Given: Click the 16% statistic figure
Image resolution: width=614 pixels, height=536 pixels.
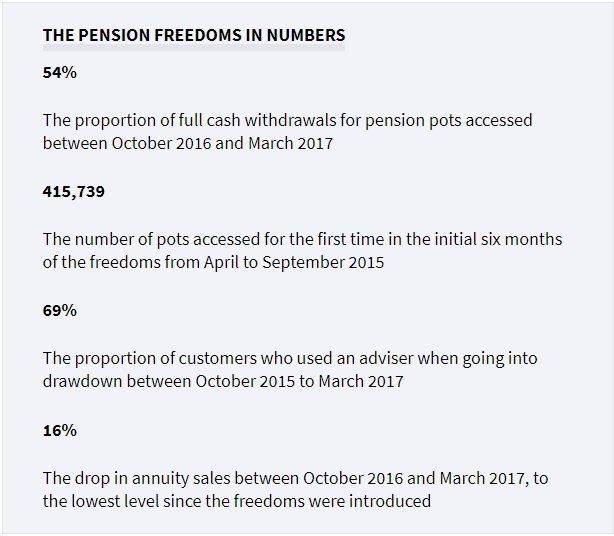Looking at the screenshot, I should (x=60, y=431).
